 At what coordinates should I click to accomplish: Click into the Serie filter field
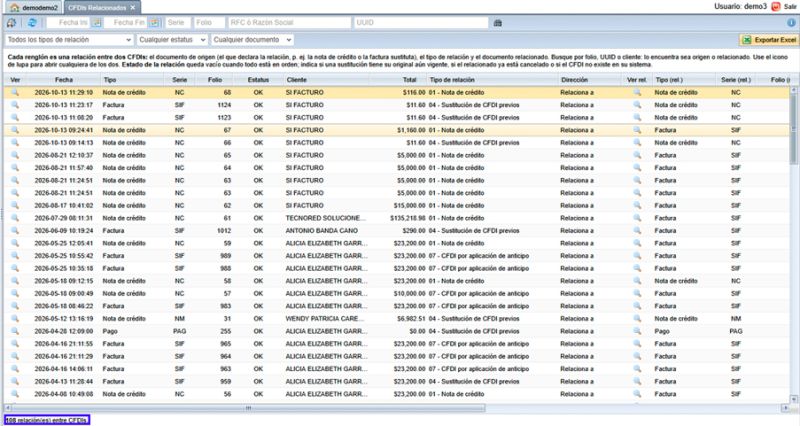[178, 23]
